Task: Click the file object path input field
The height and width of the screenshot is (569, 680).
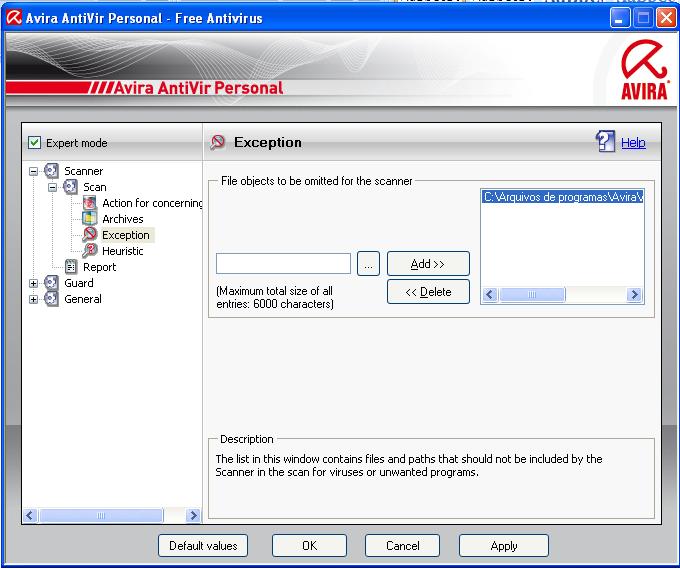Action: tap(283, 264)
